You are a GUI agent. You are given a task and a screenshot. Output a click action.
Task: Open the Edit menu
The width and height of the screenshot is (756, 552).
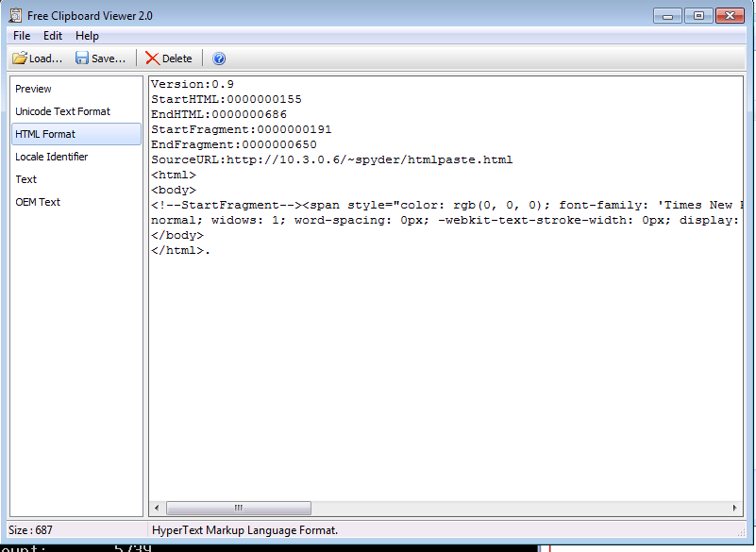53,36
